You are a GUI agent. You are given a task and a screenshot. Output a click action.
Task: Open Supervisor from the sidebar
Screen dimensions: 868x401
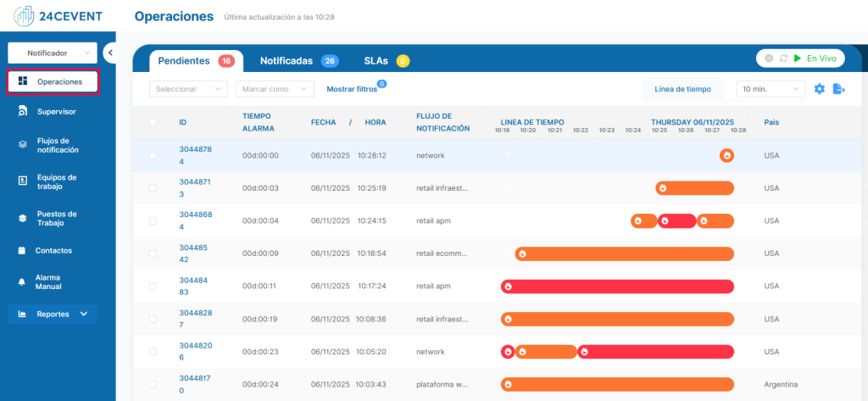pos(56,111)
